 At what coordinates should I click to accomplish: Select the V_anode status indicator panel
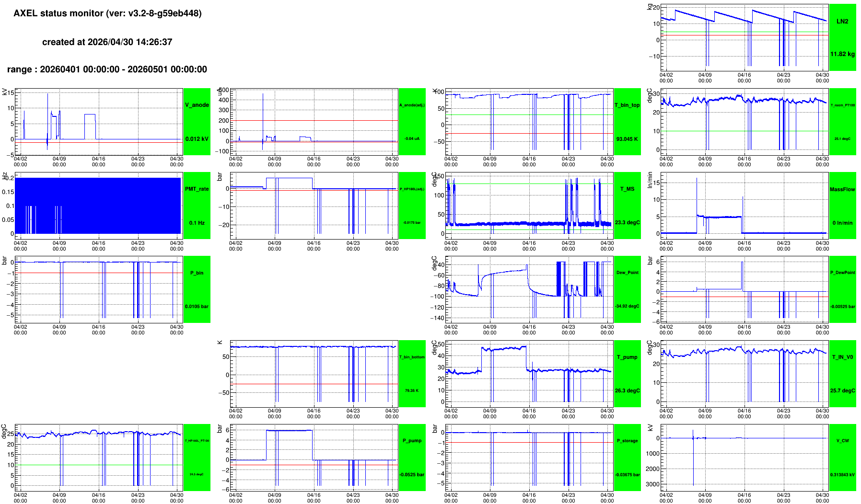click(197, 122)
